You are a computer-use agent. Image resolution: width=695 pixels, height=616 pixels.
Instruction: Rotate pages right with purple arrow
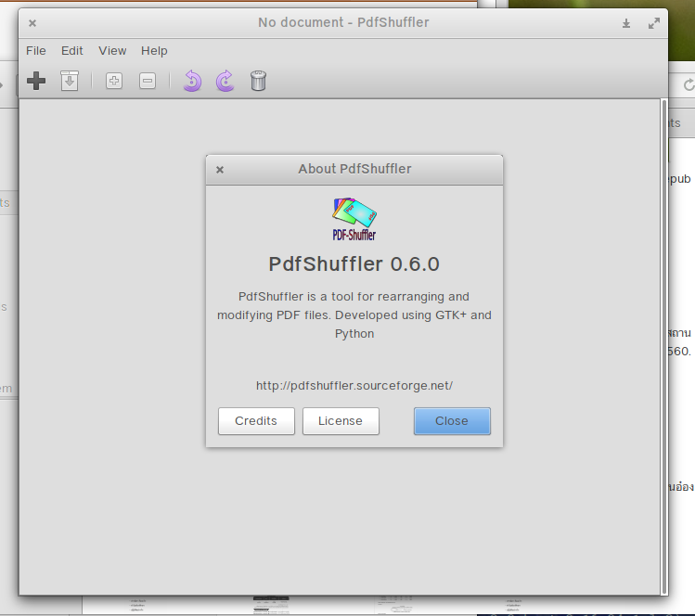pos(225,81)
